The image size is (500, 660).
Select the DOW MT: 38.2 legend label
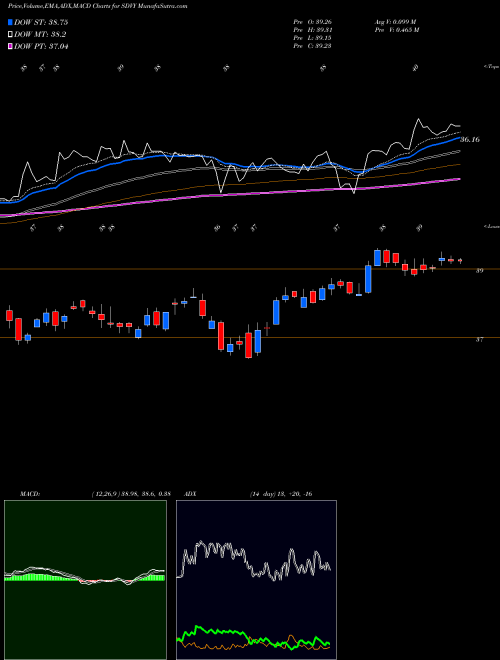pos(40,35)
